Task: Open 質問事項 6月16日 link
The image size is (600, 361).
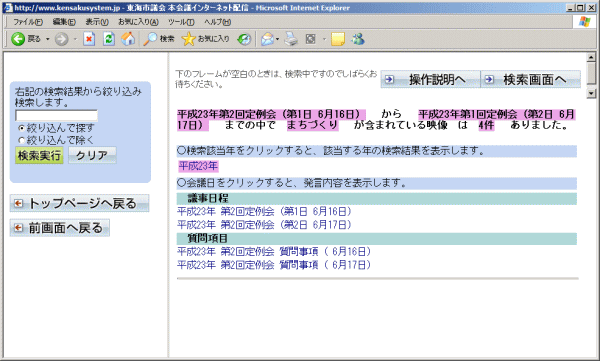Action: [x=274, y=252]
